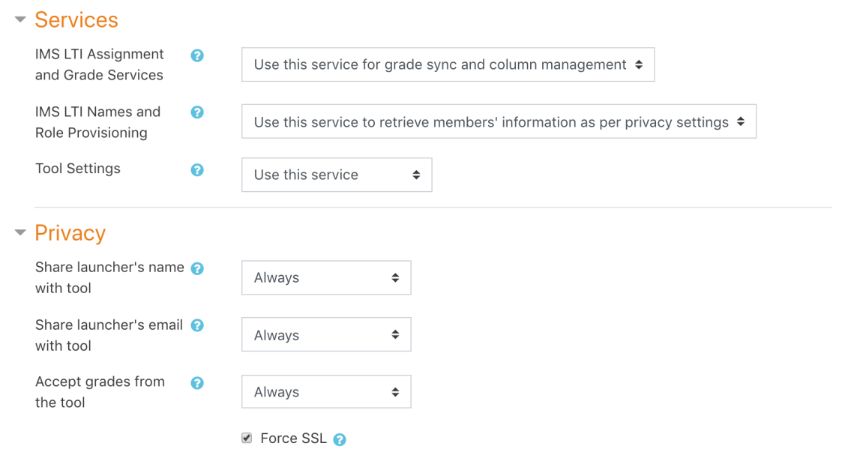Toggle the Force SSL checkbox
This screenshot has height=464, width=845.
(x=247, y=438)
